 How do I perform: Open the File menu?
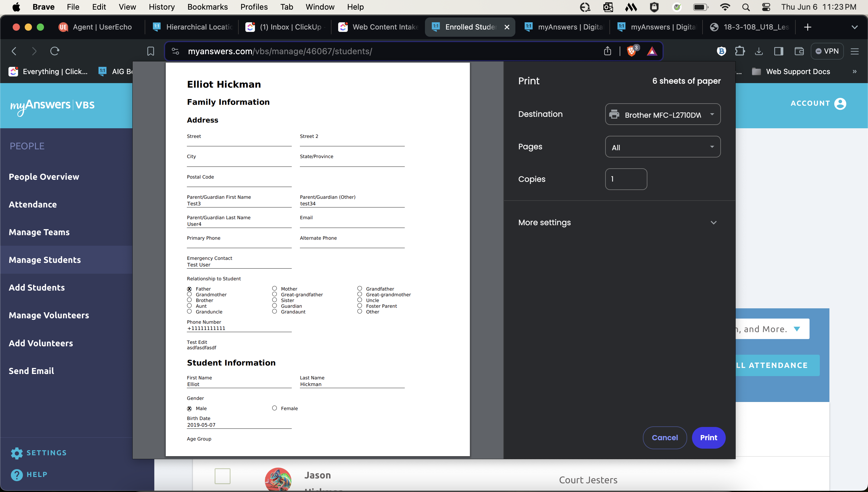coord(73,7)
